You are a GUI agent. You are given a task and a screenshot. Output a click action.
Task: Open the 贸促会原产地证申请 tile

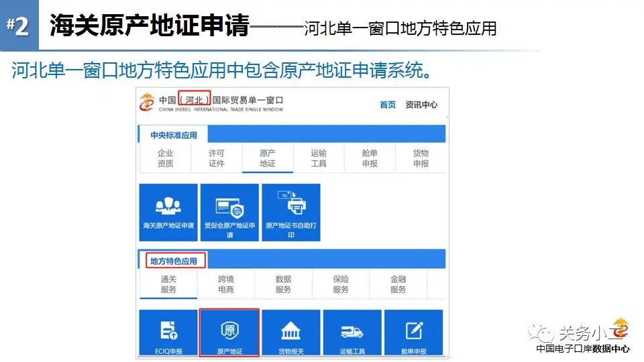click(x=229, y=213)
